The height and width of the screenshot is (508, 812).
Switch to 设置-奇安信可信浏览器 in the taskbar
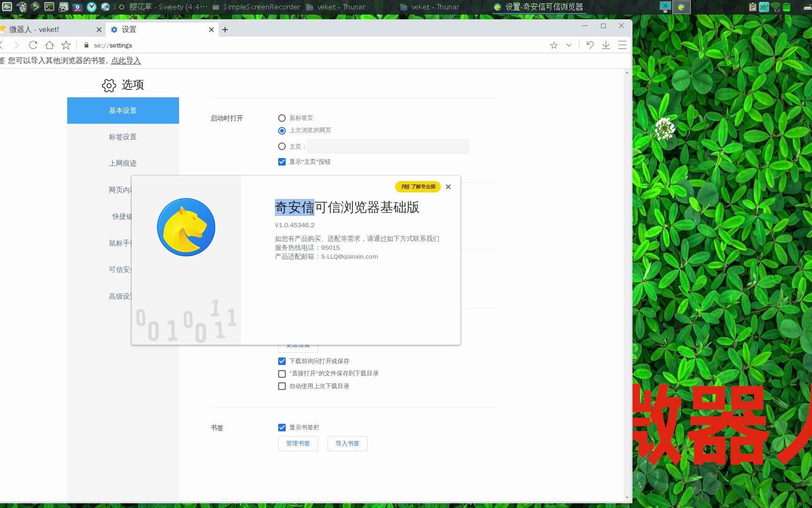coord(539,7)
